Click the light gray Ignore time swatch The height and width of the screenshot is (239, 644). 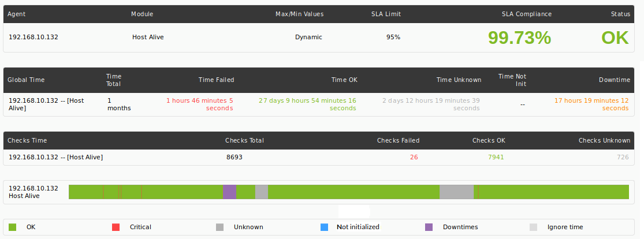coord(533,227)
